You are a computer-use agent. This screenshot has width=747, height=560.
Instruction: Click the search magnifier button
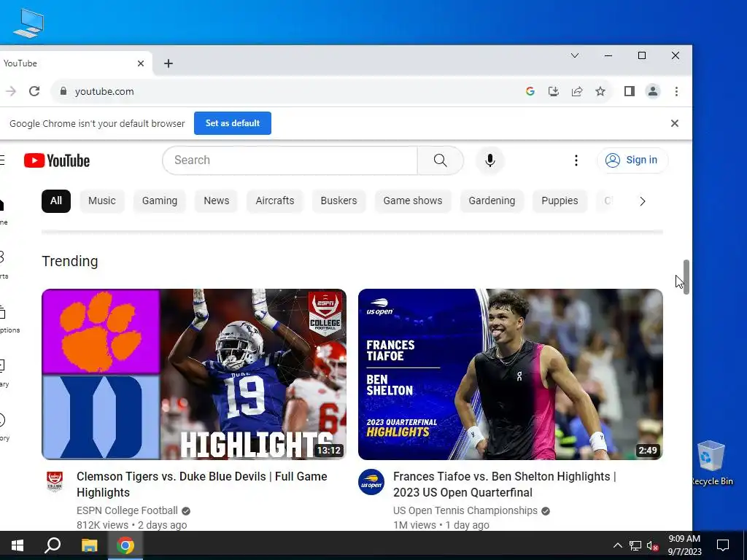point(440,160)
